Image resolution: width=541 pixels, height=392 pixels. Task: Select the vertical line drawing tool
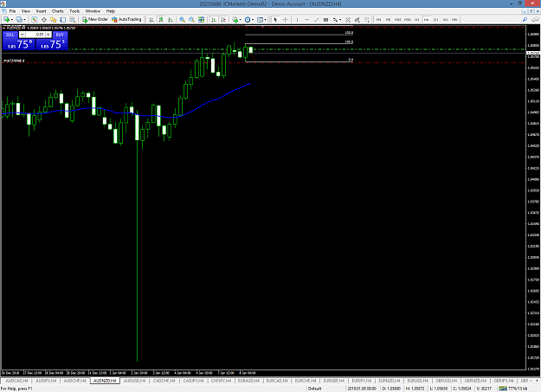(297, 20)
